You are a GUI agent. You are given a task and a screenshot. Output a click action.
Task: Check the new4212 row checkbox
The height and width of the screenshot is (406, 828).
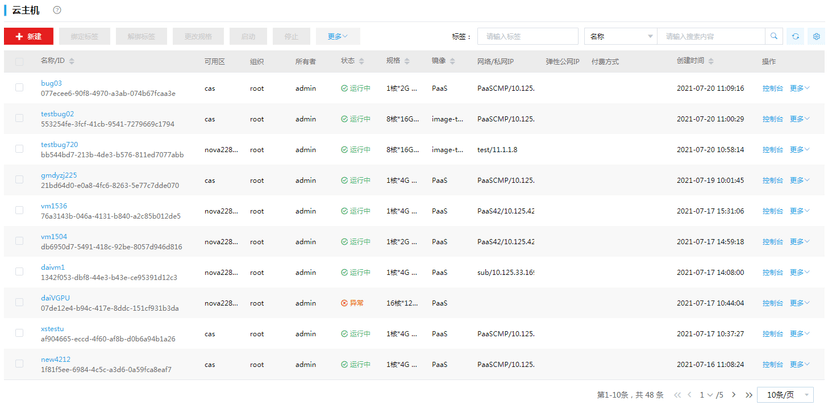(x=20, y=364)
